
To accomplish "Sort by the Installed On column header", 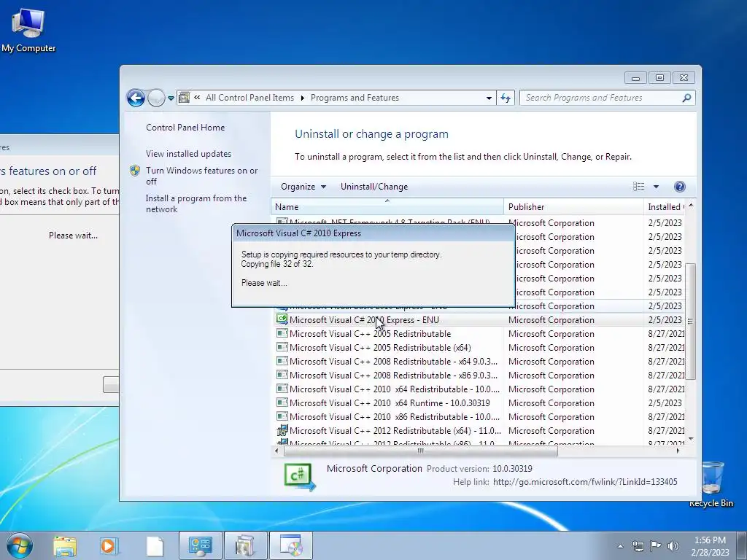I will 665,207.
